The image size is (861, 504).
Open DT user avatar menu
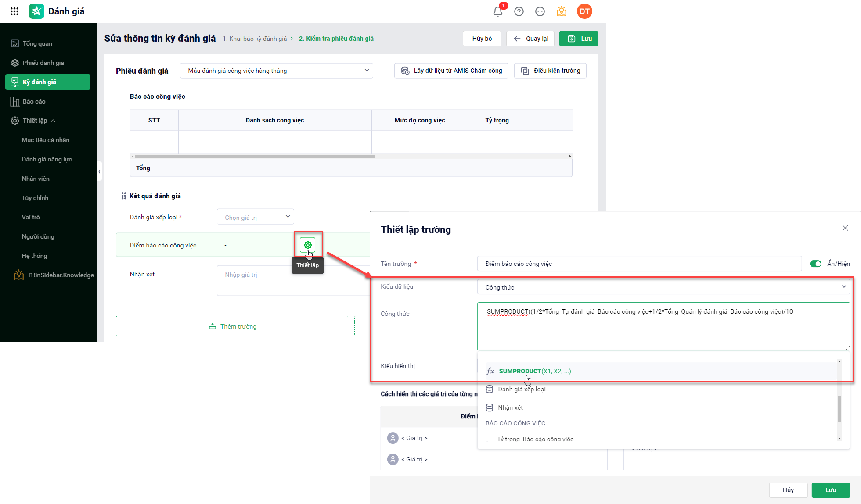tap(584, 11)
